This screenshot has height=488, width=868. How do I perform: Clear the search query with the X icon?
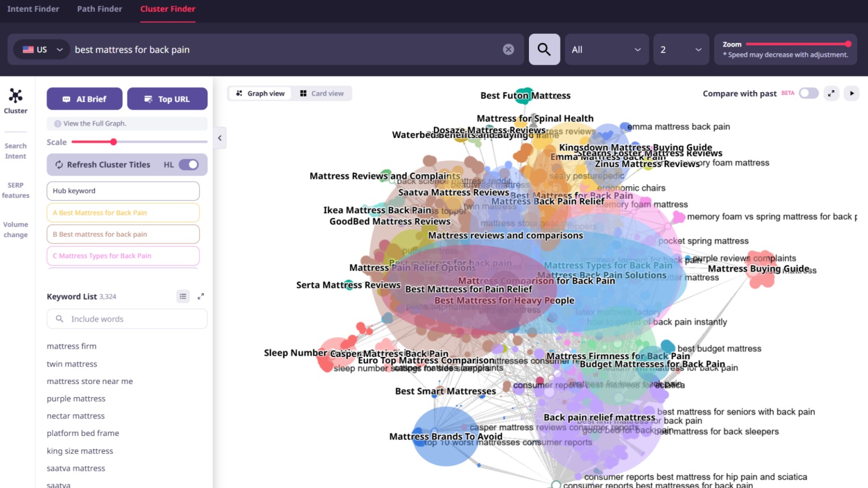tap(508, 49)
